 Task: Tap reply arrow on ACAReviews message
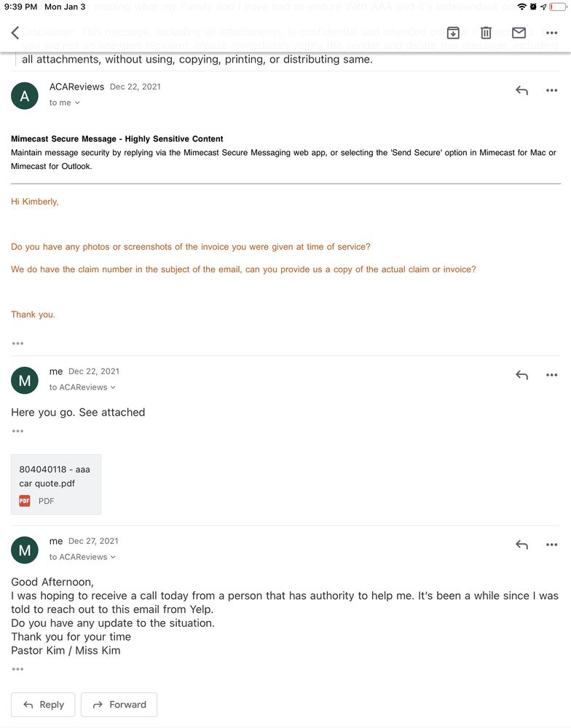tap(521, 91)
